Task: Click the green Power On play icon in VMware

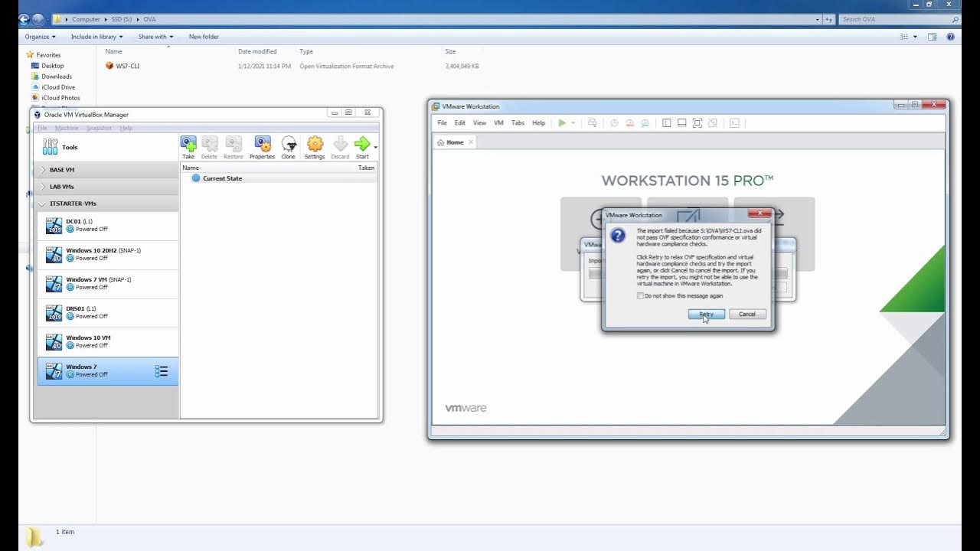Action: coord(562,122)
